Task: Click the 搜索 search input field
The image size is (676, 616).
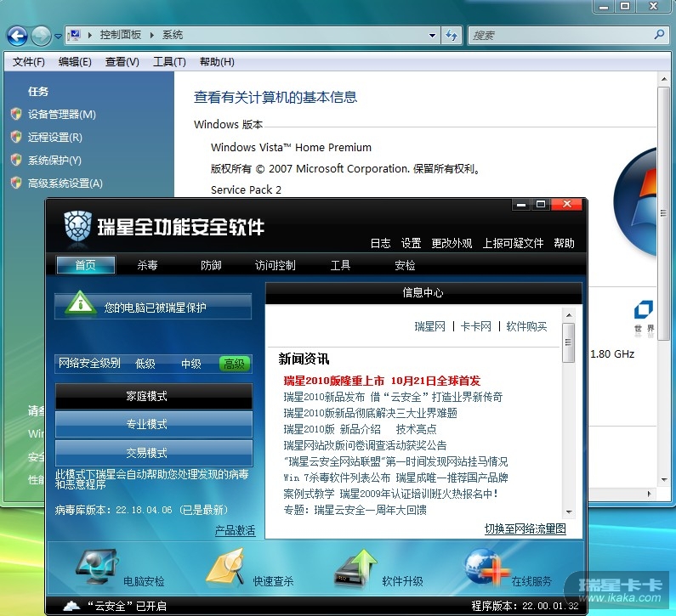Action: tap(560, 36)
